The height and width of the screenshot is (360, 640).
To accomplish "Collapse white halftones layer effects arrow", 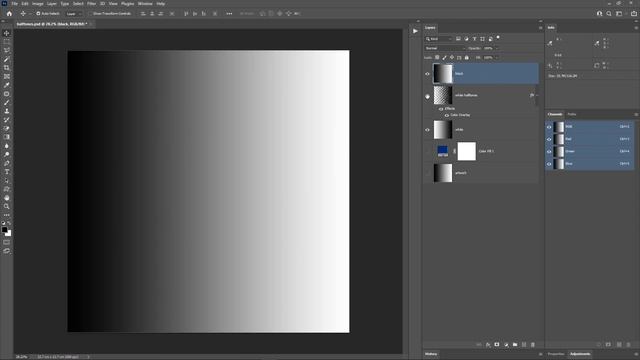I will tap(537, 95).
